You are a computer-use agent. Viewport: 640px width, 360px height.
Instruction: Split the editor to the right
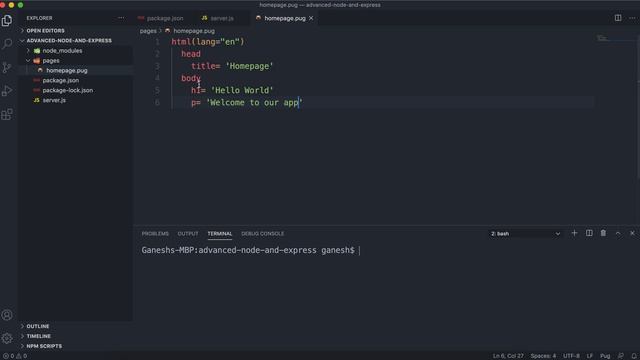[x=618, y=18]
